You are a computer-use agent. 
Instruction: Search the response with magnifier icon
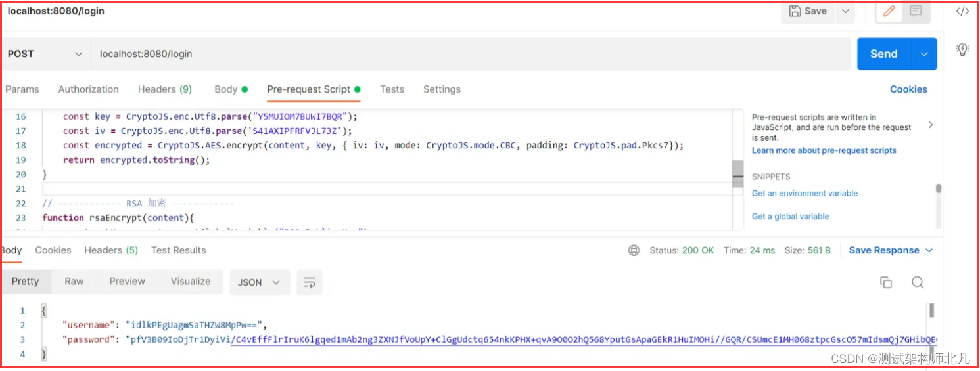tap(918, 282)
